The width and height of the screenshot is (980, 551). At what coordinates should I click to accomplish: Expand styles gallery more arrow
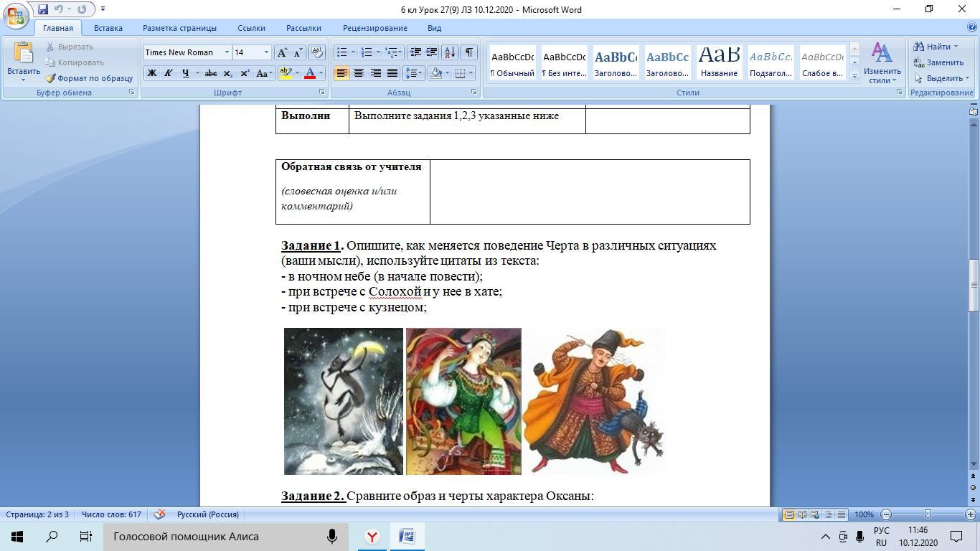tap(854, 75)
